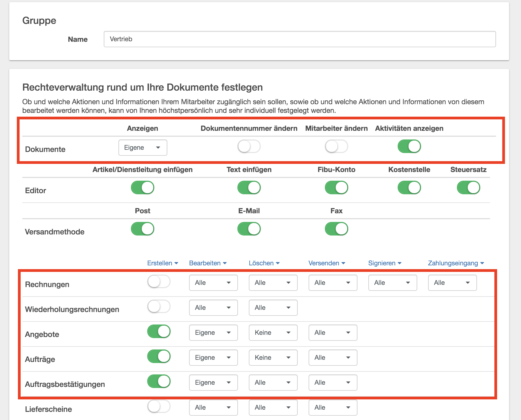Viewport: 521px width, 420px height.
Task: Click the Zahlungseingang column header link
Action: tap(456, 263)
